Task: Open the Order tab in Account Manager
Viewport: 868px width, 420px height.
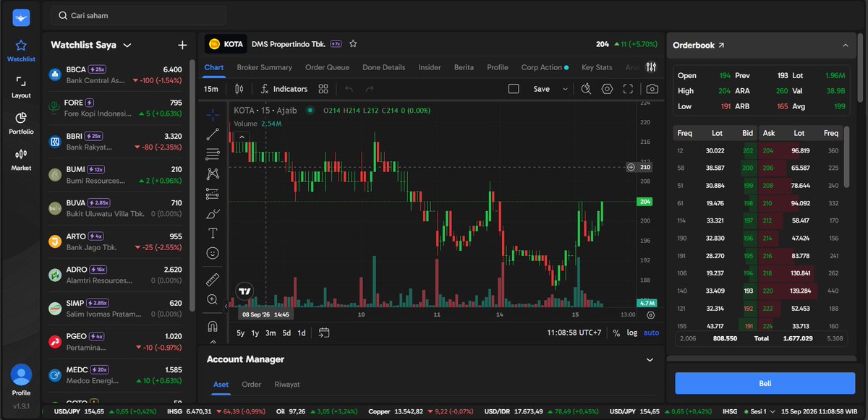Action: [252, 385]
